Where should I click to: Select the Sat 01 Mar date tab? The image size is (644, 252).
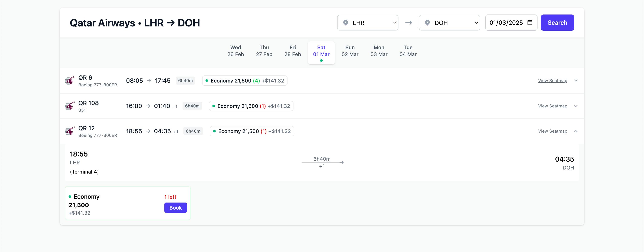tap(321, 52)
